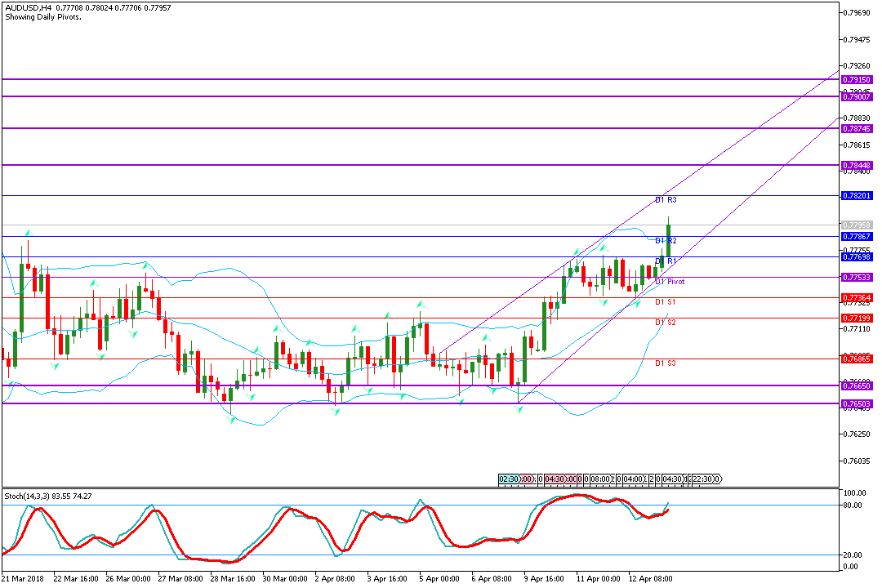The image size is (882, 588).
Task: Click the 08:00 event time marker
Action: coord(600,479)
